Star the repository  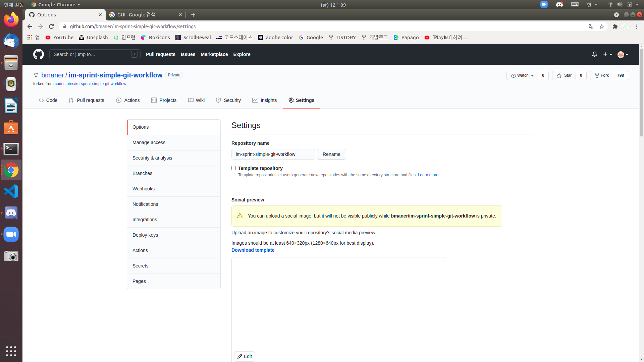click(x=564, y=75)
